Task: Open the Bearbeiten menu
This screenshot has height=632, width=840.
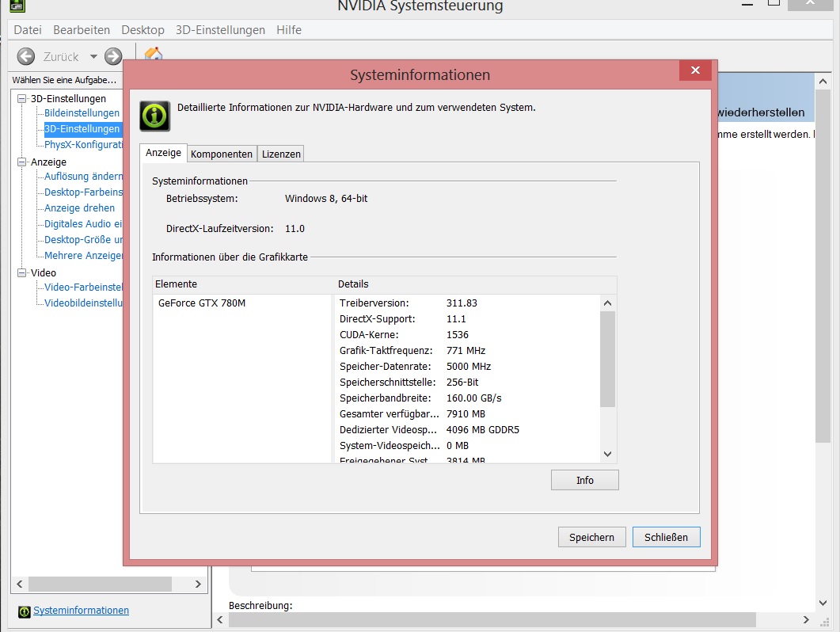Action: (x=82, y=30)
